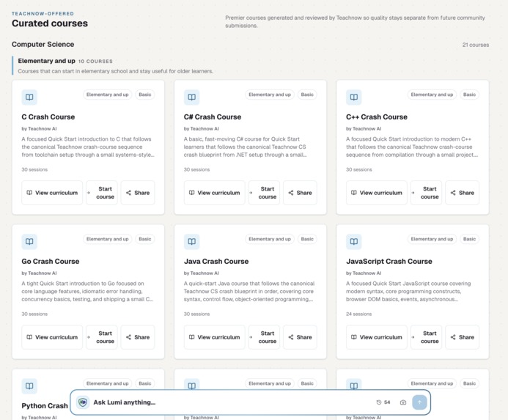Click Elementary and up tag on C# Crash Course

[270, 95]
